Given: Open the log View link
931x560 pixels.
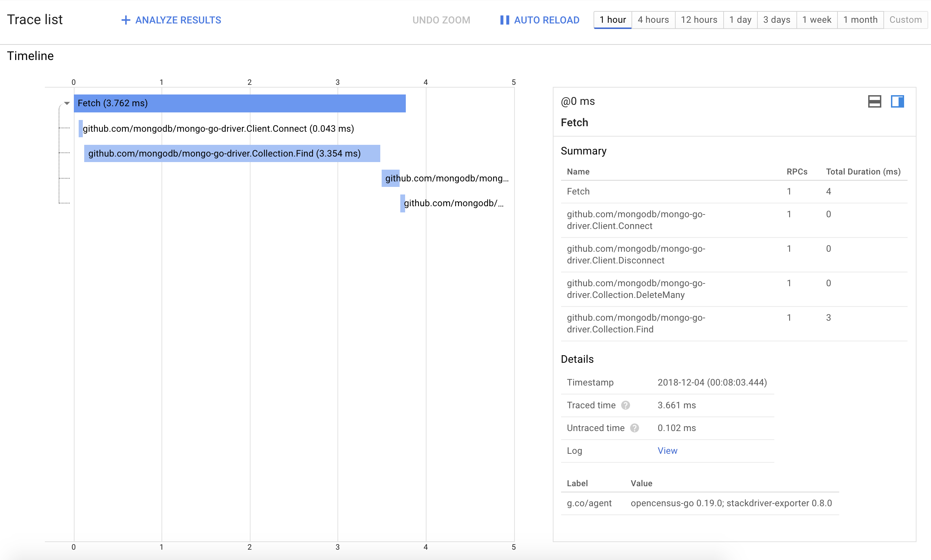Looking at the screenshot, I should click(x=667, y=451).
